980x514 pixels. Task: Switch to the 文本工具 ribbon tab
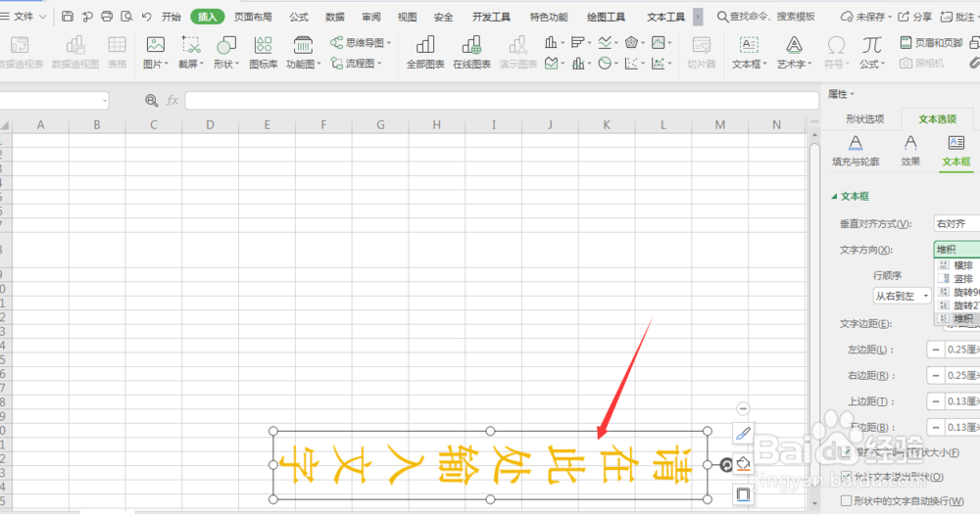pos(665,17)
